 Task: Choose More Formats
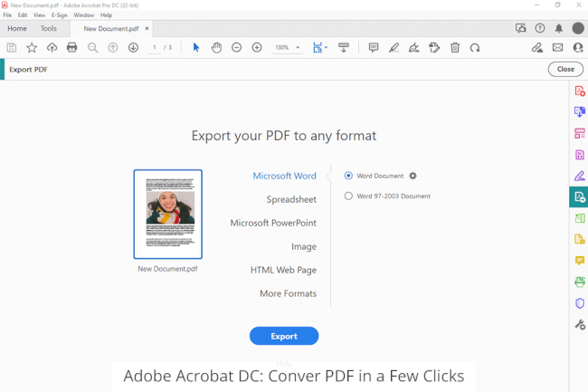pos(288,293)
